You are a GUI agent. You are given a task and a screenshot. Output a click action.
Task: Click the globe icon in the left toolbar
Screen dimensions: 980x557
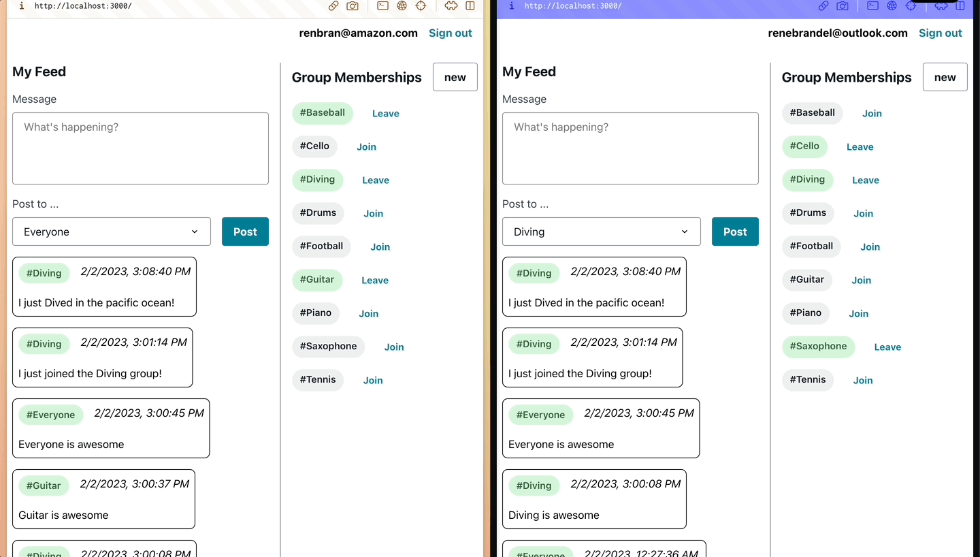click(402, 5)
